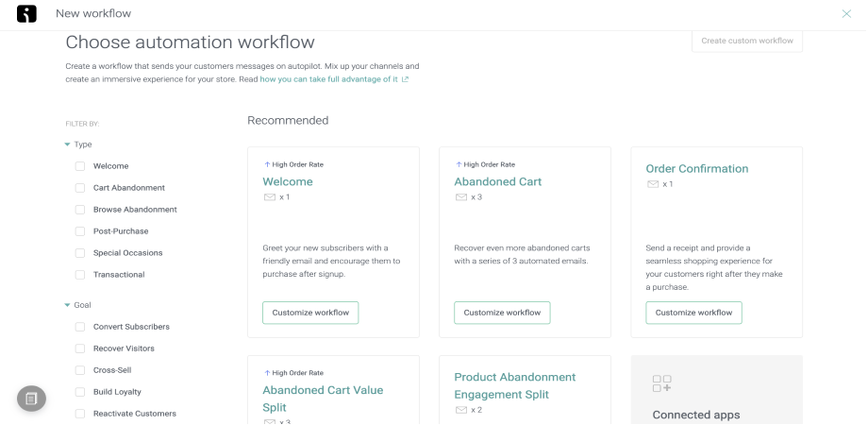
Task: Collapse the Type filter section
Action: pyautogui.click(x=67, y=144)
